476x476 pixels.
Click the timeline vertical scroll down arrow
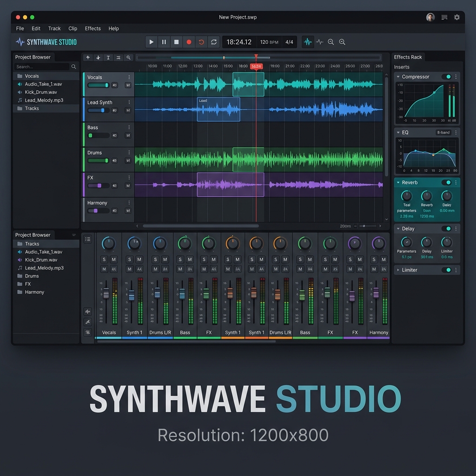386,219
